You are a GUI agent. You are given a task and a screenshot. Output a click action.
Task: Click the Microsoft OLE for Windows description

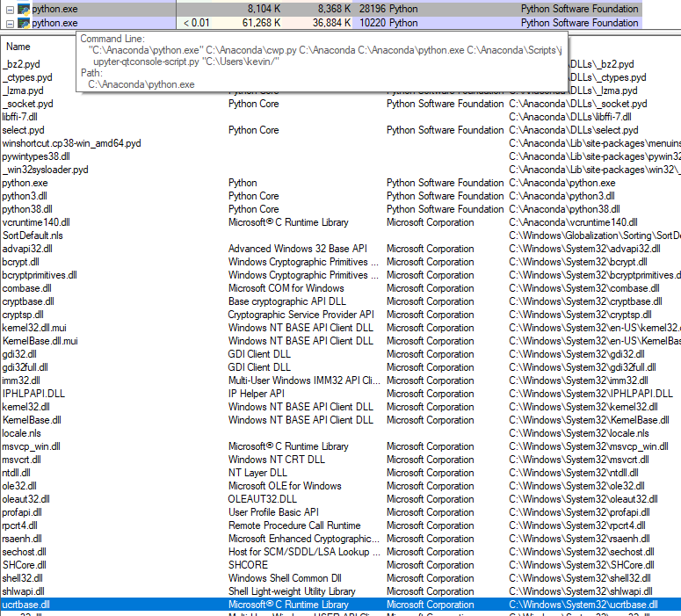tap(285, 486)
